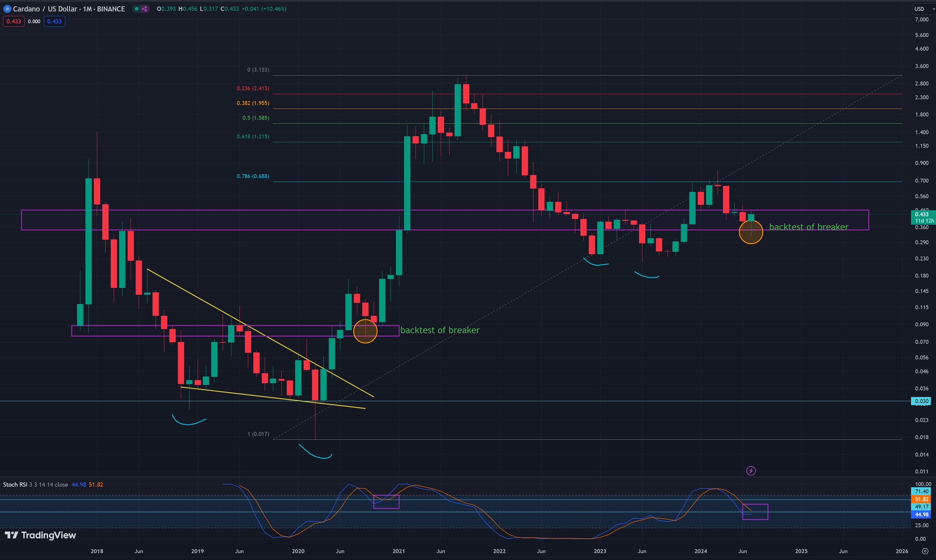936x560 pixels.
Task: Click the Fibonacci label 1 (0.017)
Action: coord(258,434)
